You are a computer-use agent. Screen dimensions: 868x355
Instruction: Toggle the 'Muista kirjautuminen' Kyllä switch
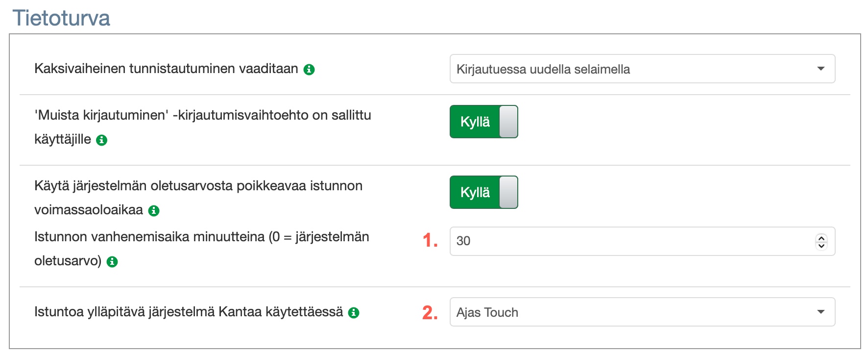click(x=483, y=122)
